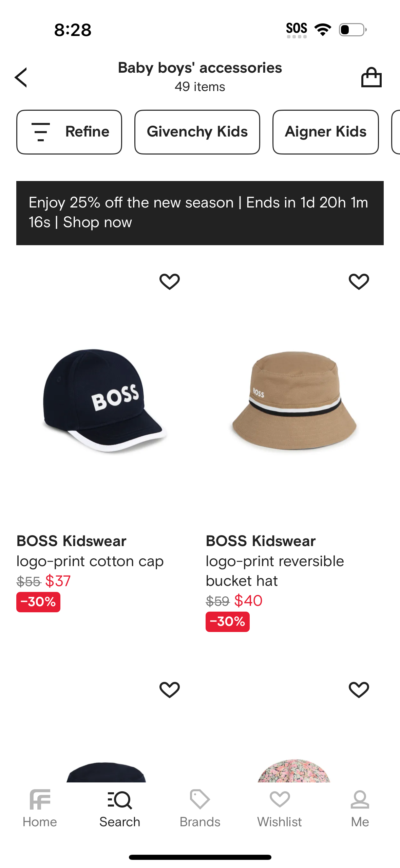Open the Wishlist tab
This screenshot has width=400, height=868.
point(280,809)
